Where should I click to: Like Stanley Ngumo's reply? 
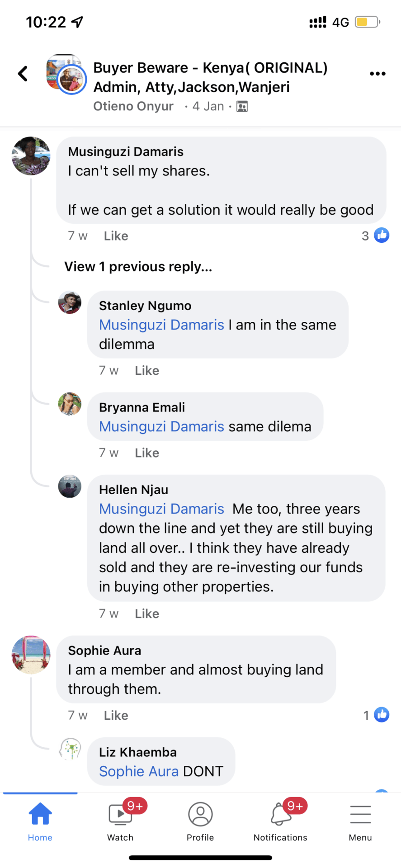click(147, 371)
